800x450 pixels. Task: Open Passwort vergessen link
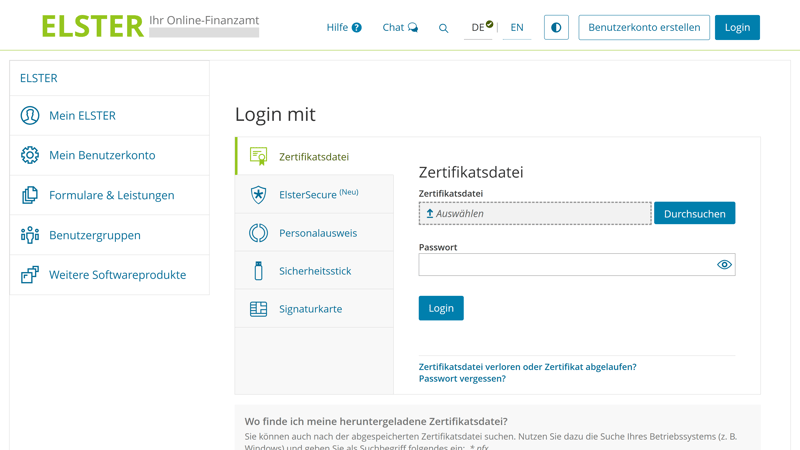pos(462,379)
